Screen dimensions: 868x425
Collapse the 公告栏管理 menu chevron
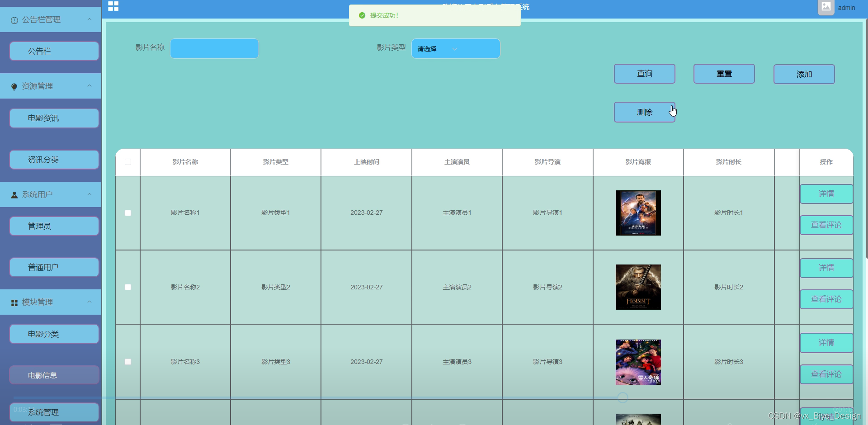90,19
